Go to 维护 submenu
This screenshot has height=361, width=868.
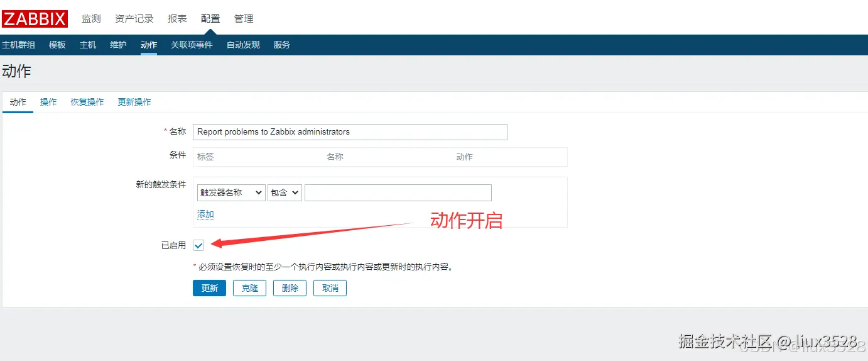coord(118,45)
